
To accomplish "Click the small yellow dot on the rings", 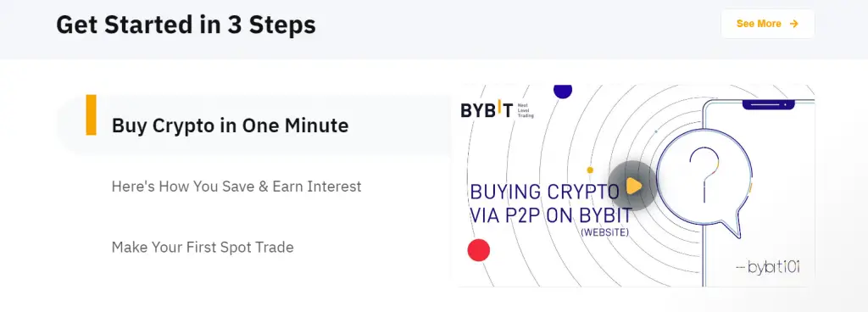I will pos(590,170).
